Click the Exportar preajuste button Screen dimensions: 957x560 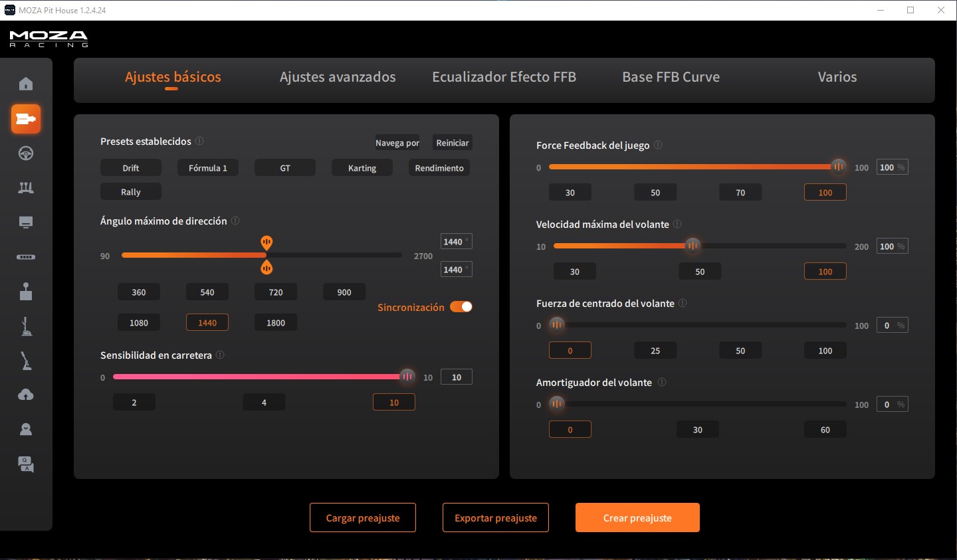(x=496, y=517)
